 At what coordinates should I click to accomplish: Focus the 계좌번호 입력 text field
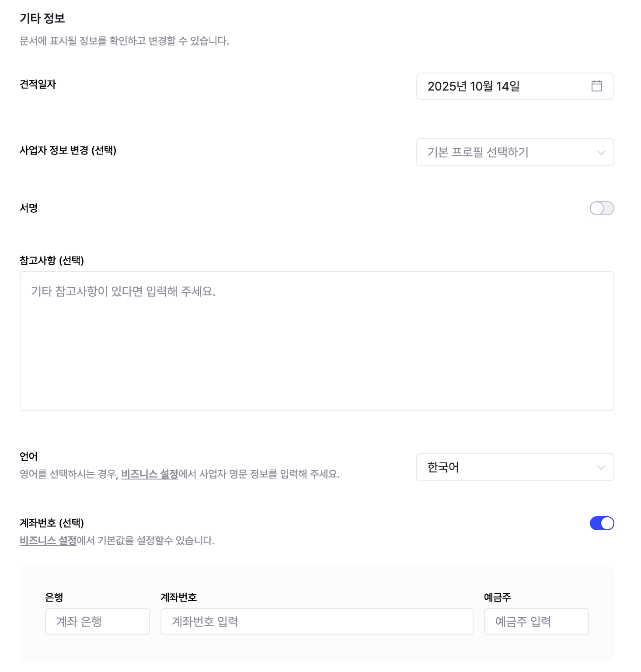pos(317,622)
